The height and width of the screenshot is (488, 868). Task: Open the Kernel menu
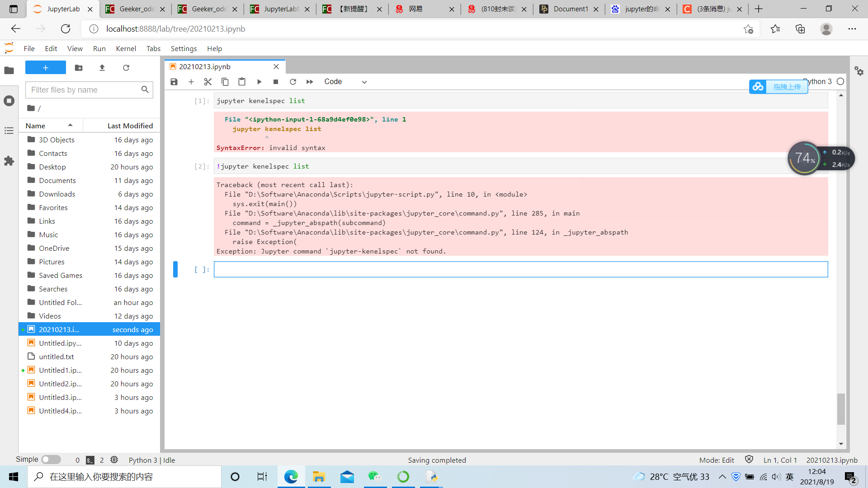(x=126, y=48)
